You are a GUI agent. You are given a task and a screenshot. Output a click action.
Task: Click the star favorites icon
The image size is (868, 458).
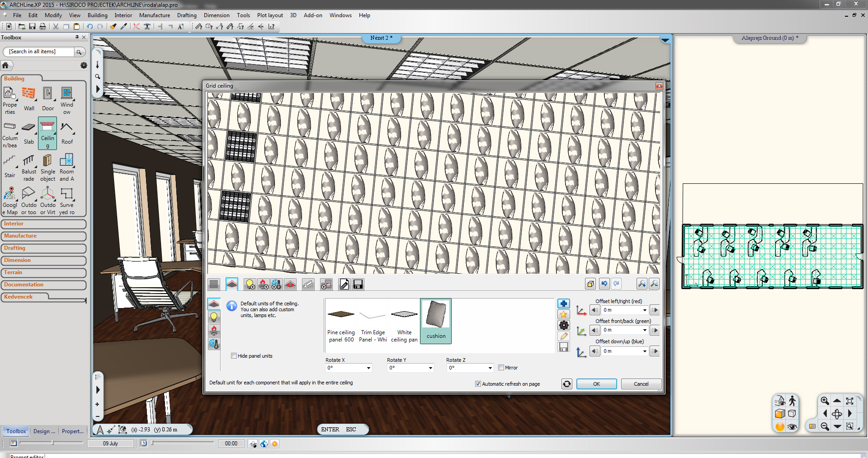[x=563, y=314]
